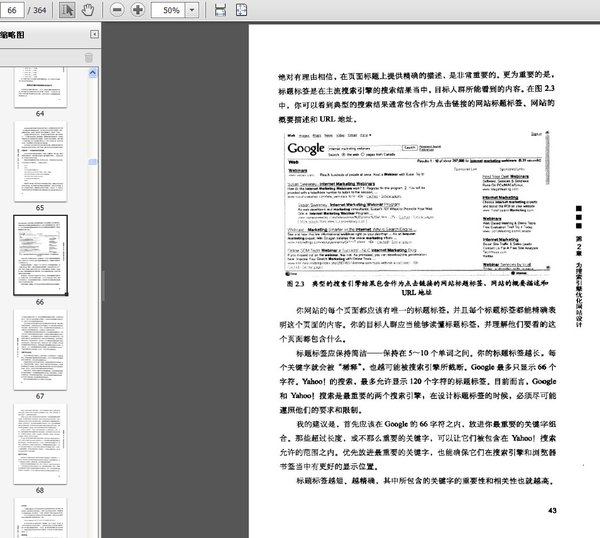The image size is (600, 538).
Task: Zoom in with the plus button
Action: (x=138, y=10)
